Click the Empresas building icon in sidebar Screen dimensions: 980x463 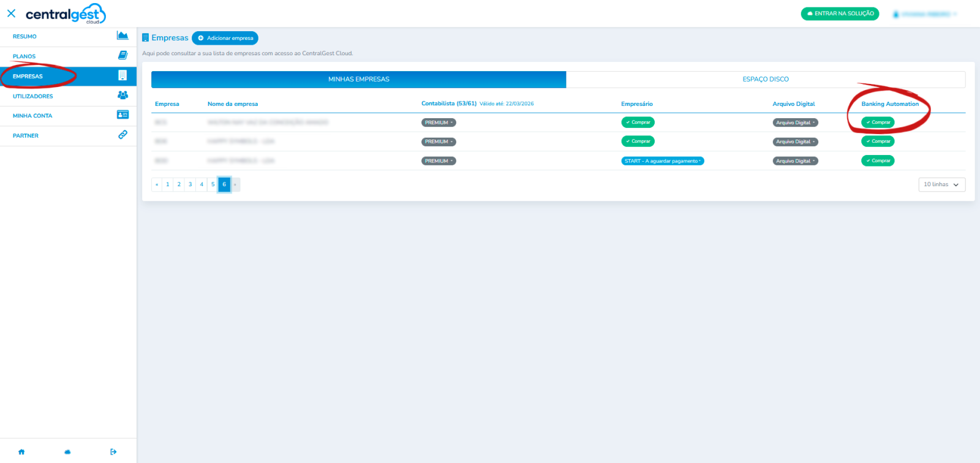[123, 75]
